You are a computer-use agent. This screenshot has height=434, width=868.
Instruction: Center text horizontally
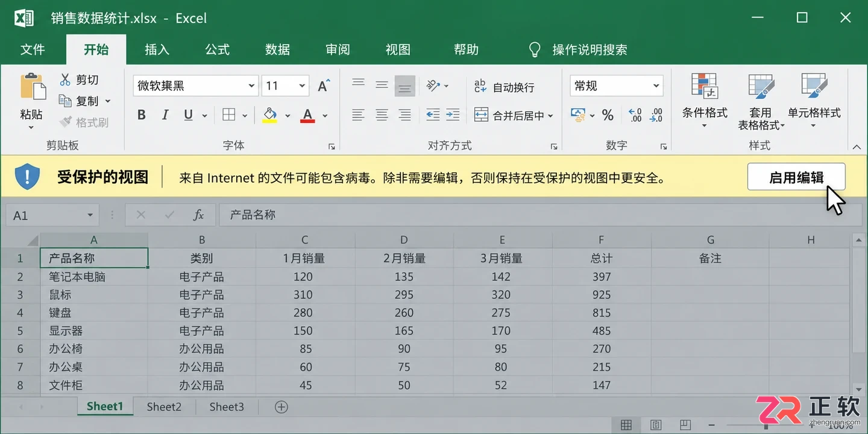coord(382,115)
